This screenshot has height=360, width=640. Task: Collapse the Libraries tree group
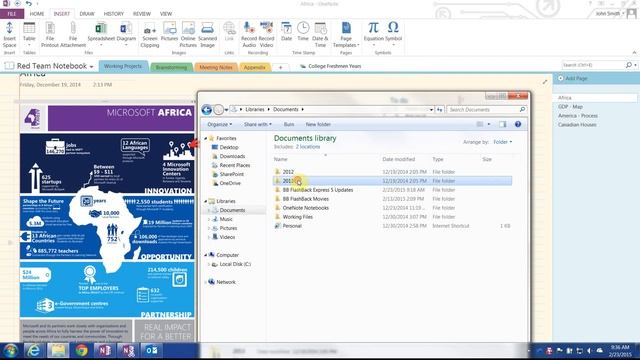pyautogui.click(x=206, y=201)
